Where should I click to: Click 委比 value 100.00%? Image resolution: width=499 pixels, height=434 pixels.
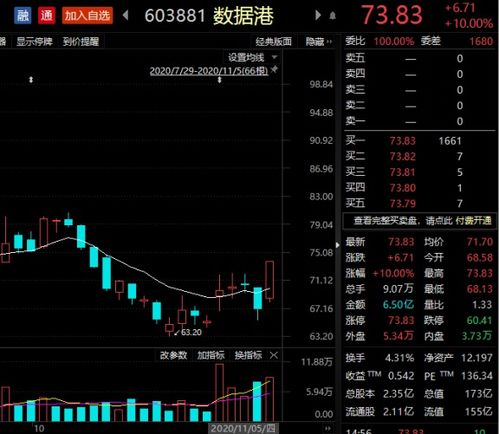pos(394,42)
